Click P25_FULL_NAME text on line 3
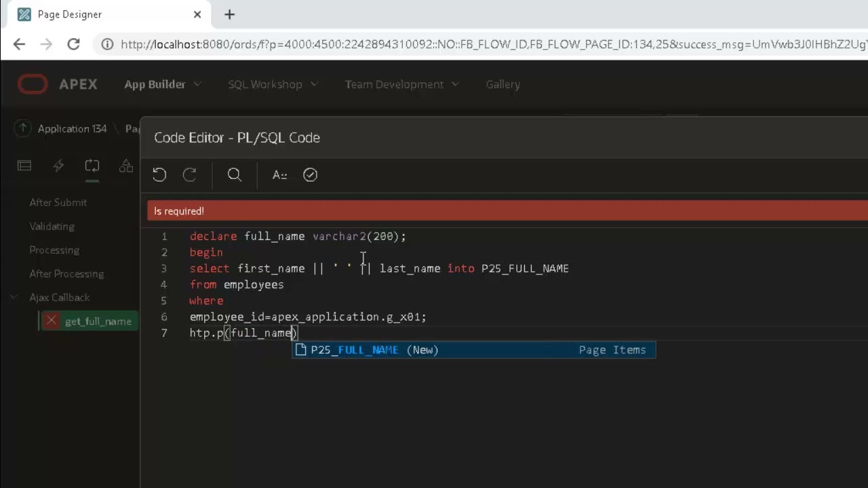This screenshot has width=868, height=488. click(525, 268)
